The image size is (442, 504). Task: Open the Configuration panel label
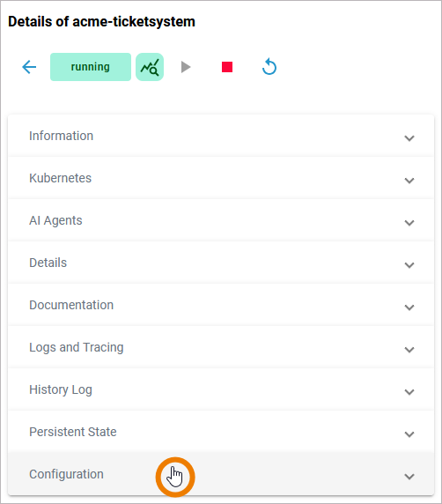[x=67, y=474]
